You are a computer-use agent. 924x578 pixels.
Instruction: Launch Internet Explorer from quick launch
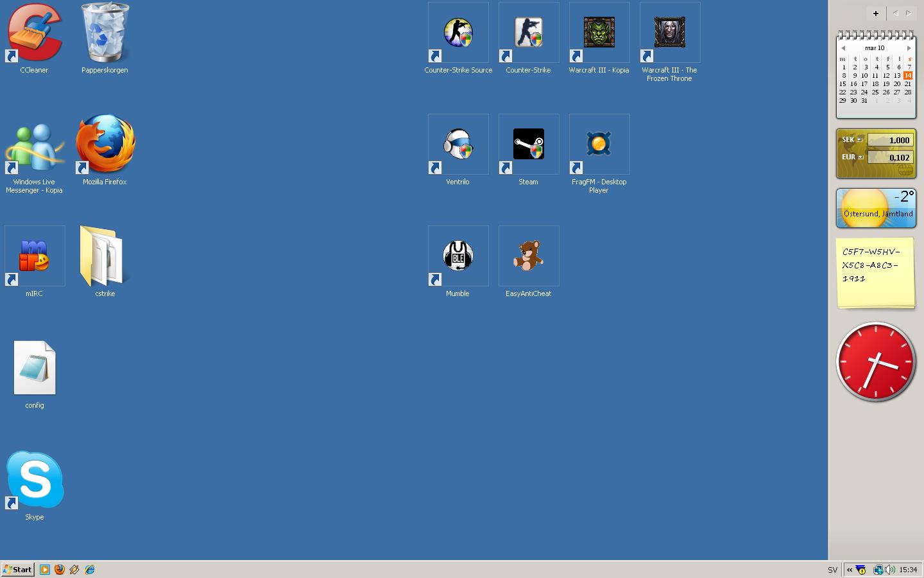click(x=90, y=570)
